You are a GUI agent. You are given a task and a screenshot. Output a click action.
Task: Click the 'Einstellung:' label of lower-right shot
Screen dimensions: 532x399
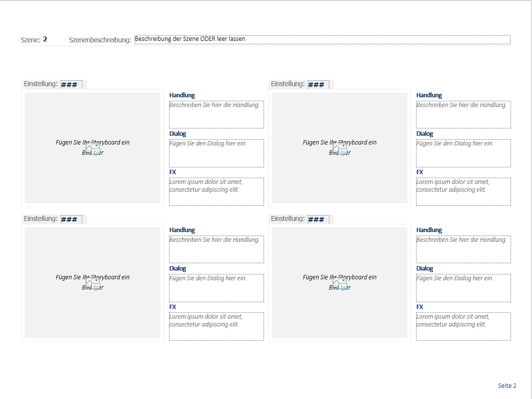[288, 218]
